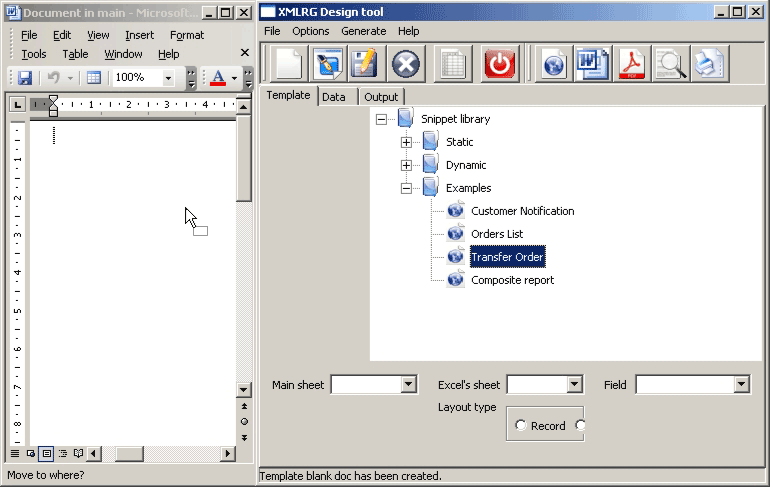Select the Template tab
Viewport: 770px width, 487px height.
click(288, 95)
